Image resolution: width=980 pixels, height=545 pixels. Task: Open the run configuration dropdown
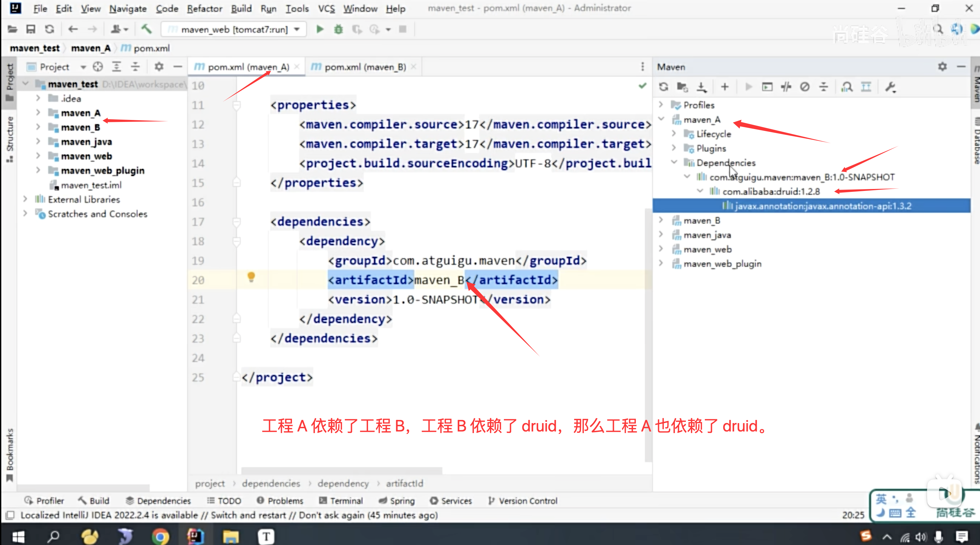[297, 29]
